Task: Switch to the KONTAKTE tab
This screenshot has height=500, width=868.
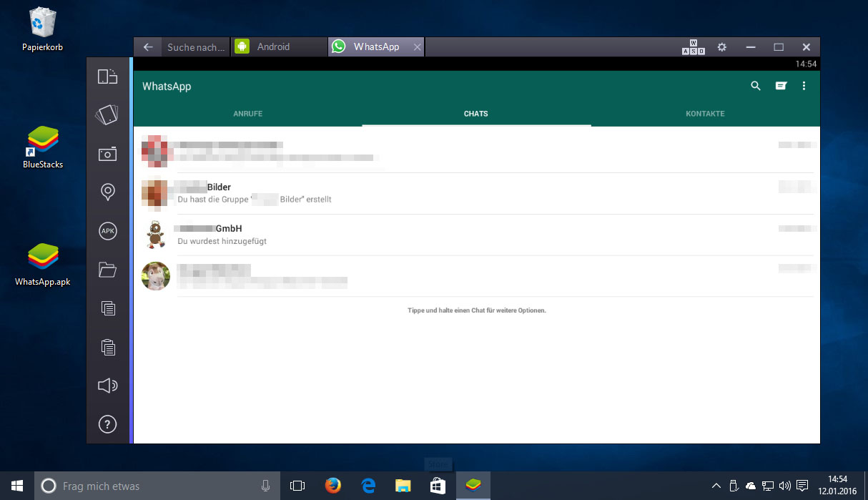Action: click(x=705, y=114)
